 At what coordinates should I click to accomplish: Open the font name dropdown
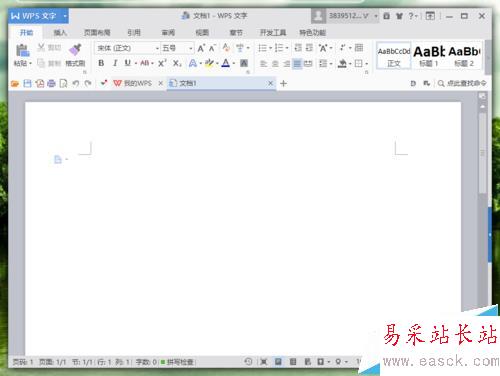pos(157,49)
